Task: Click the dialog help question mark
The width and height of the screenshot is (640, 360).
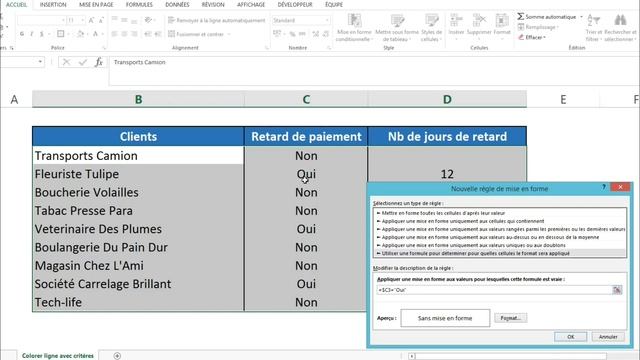Action: tap(603, 187)
